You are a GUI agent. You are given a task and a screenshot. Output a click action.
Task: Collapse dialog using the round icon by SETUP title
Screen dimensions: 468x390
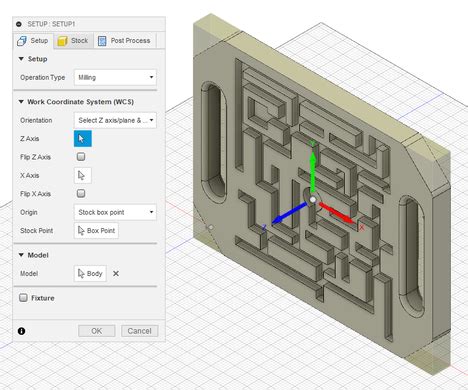pyautogui.click(x=19, y=24)
